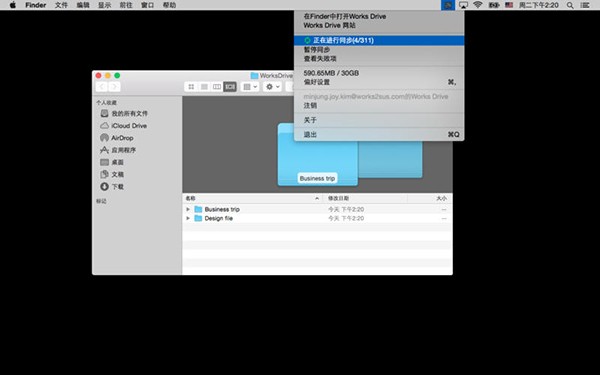Open the 编辑 menu
Screen dimensions: 600x375
click(83, 5)
